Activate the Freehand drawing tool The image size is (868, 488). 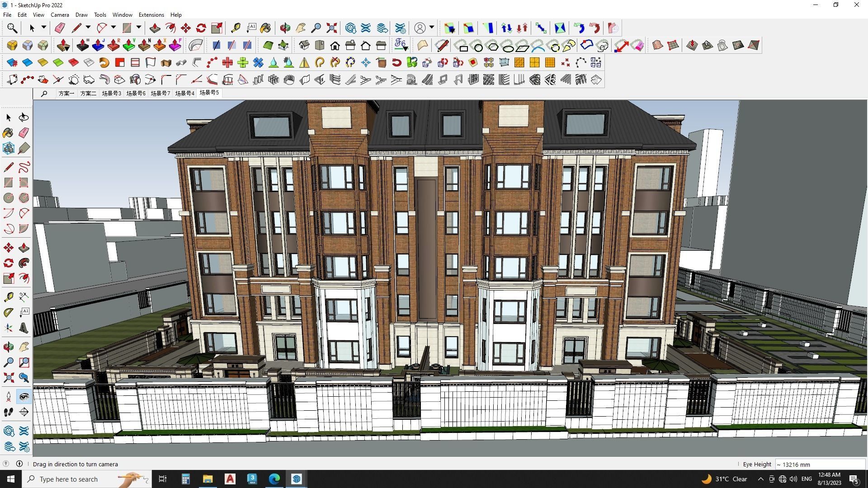click(x=24, y=167)
